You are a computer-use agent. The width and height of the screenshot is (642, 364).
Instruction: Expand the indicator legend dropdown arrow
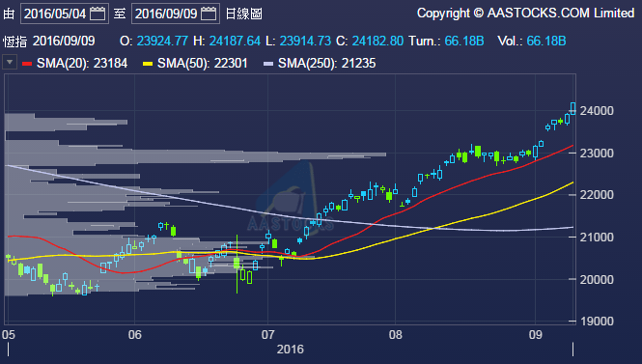point(10,62)
